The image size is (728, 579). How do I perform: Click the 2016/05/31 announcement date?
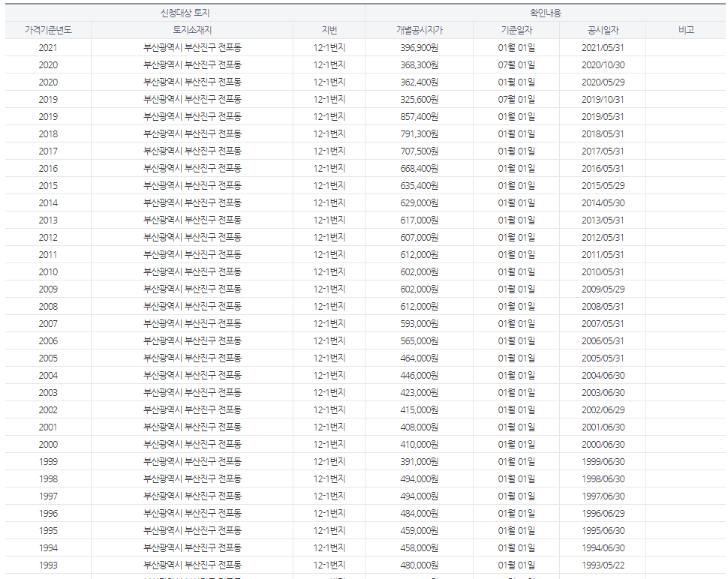pos(603,169)
